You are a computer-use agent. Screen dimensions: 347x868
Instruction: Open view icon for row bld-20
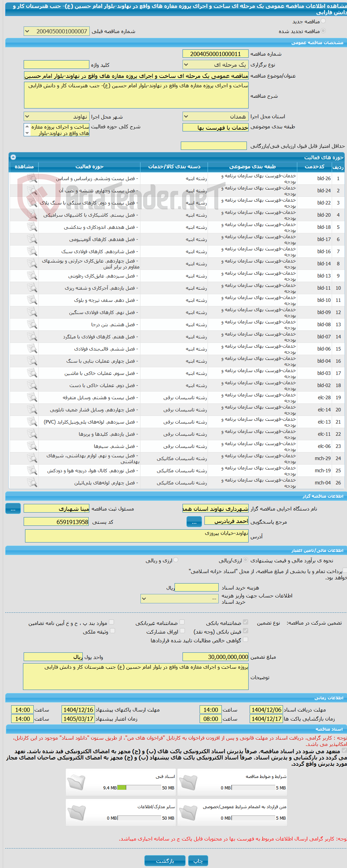(32, 215)
